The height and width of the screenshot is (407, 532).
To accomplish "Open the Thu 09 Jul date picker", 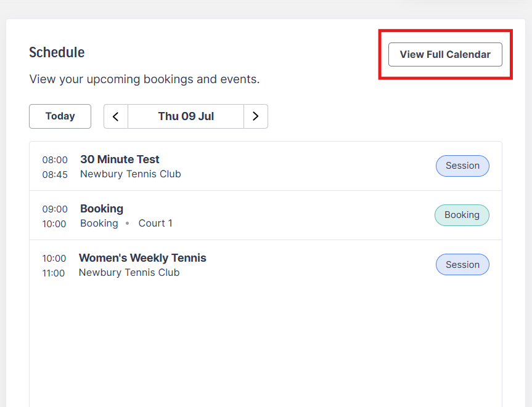I will tap(186, 116).
